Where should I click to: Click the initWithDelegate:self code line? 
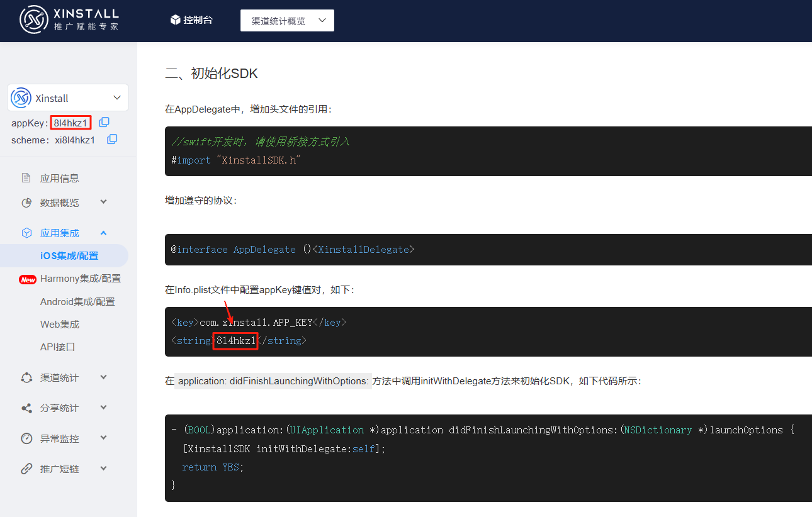point(283,449)
